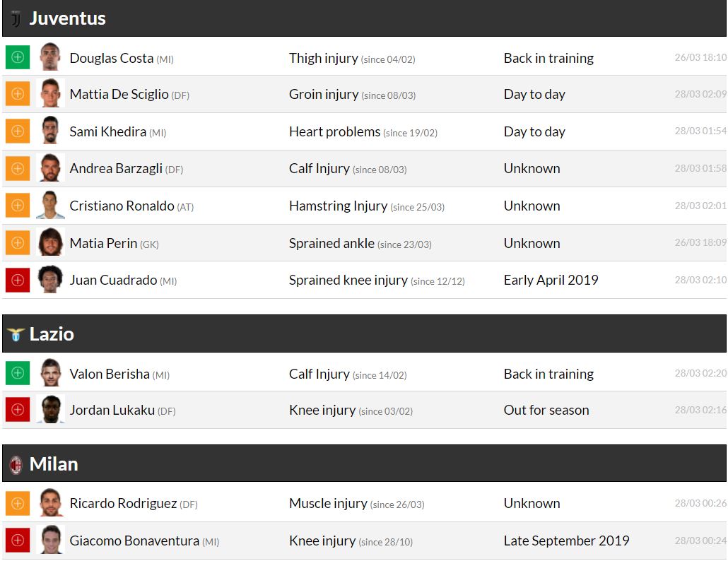Select the Milan team header title
The width and height of the screenshot is (728, 561).
(x=54, y=464)
